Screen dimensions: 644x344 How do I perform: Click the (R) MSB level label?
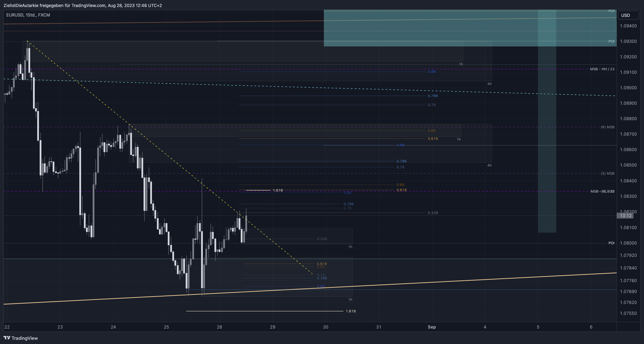(x=608, y=127)
